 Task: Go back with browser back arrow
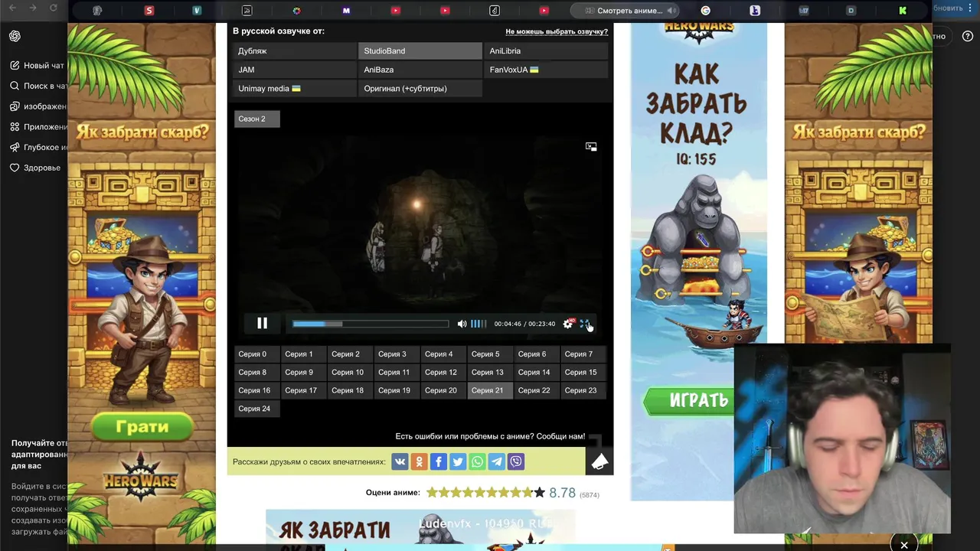pyautogui.click(x=12, y=8)
